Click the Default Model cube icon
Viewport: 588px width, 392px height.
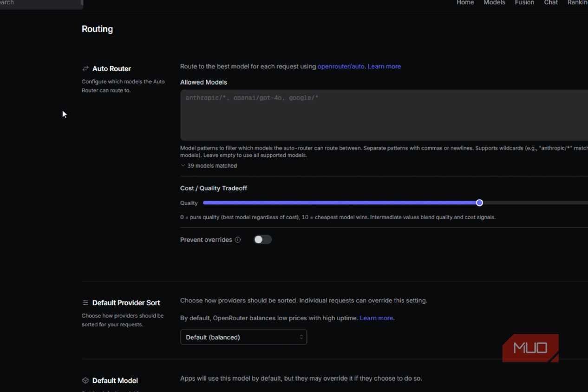tap(85, 380)
